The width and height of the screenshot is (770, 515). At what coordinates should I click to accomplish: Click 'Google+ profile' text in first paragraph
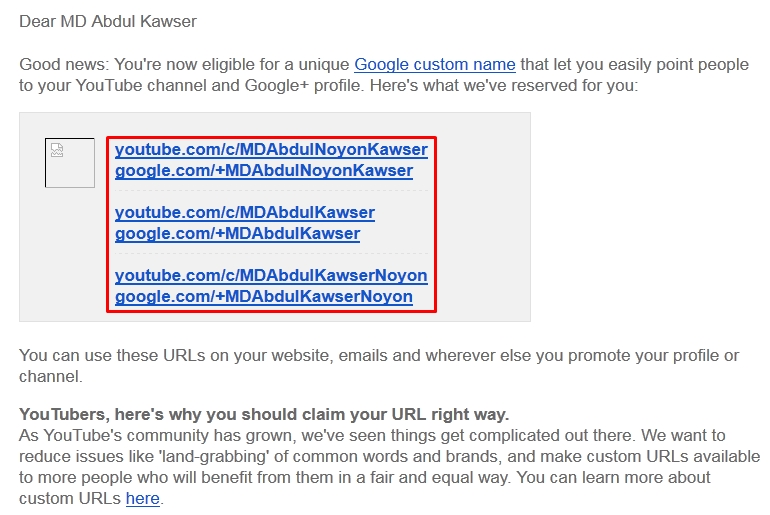coord(300,86)
